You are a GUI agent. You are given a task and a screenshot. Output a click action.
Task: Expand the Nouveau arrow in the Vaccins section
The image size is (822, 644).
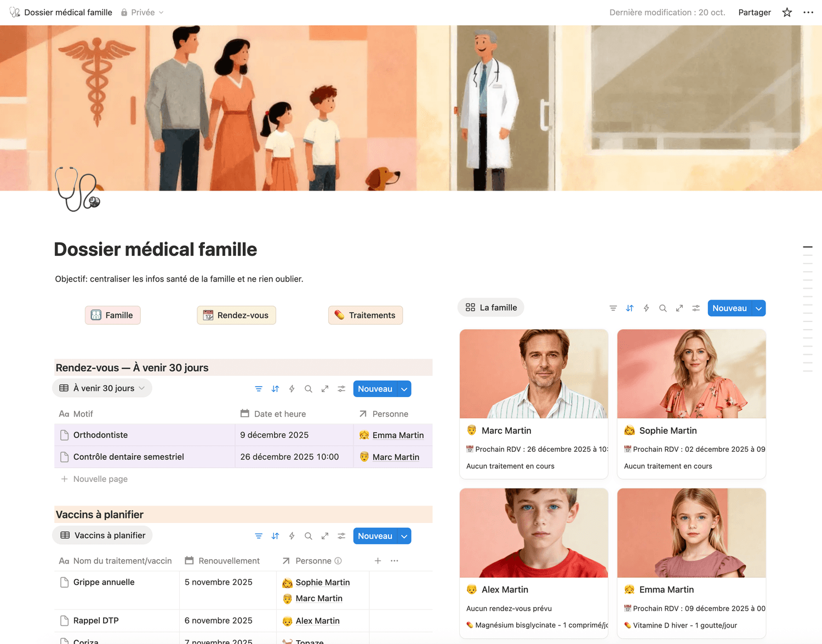[x=404, y=536]
